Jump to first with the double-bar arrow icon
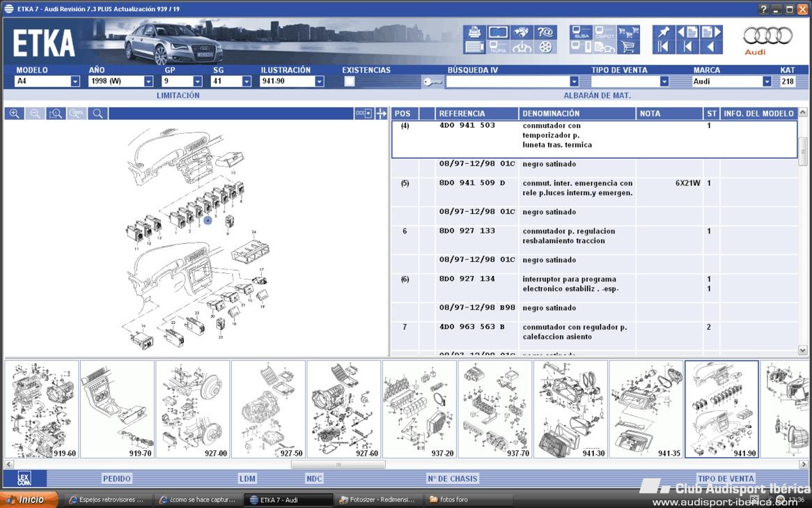The width and height of the screenshot is (812, 508). (x=664, y=47)
